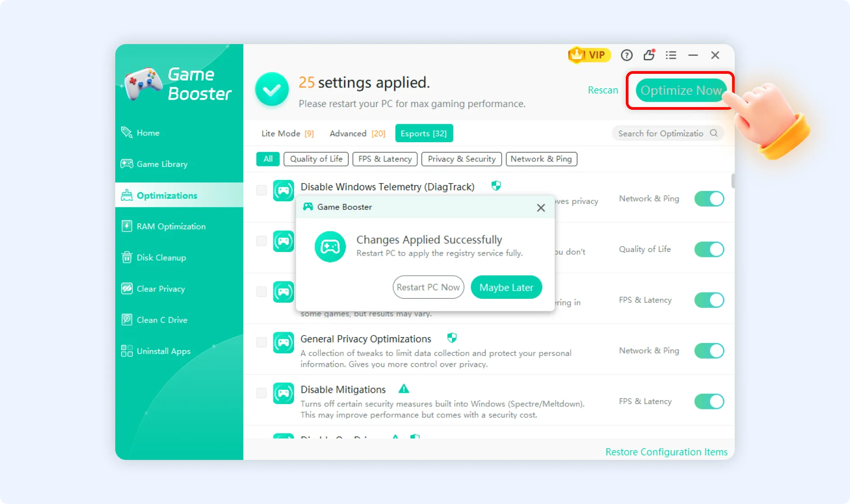Click the General Privacy Optimizations title
This screenshot has height=504, width=850.
pyautogui.click(x=366, y=339)
